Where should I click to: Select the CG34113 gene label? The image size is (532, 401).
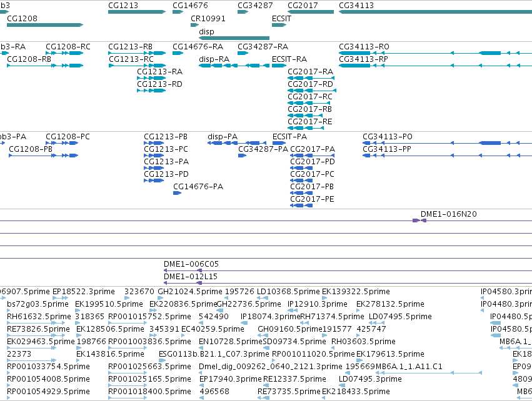click(x=356, y=6)
